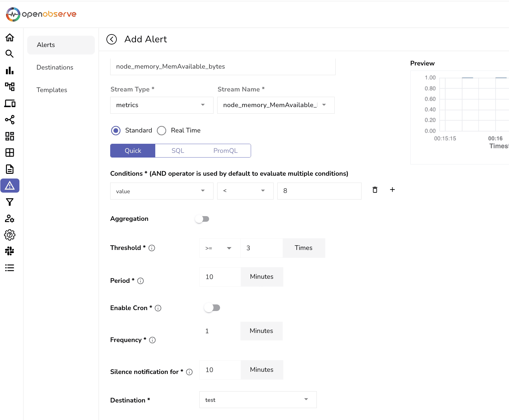Click the Period value input field

pos(220,277)
